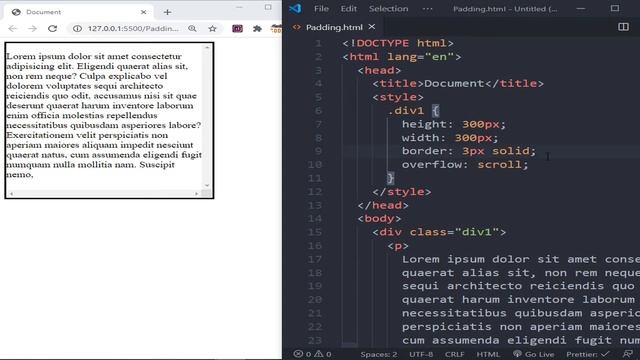Select the Document tab in Chrome
Viewport: 640px width, 360px height.
tap(78, 12)
